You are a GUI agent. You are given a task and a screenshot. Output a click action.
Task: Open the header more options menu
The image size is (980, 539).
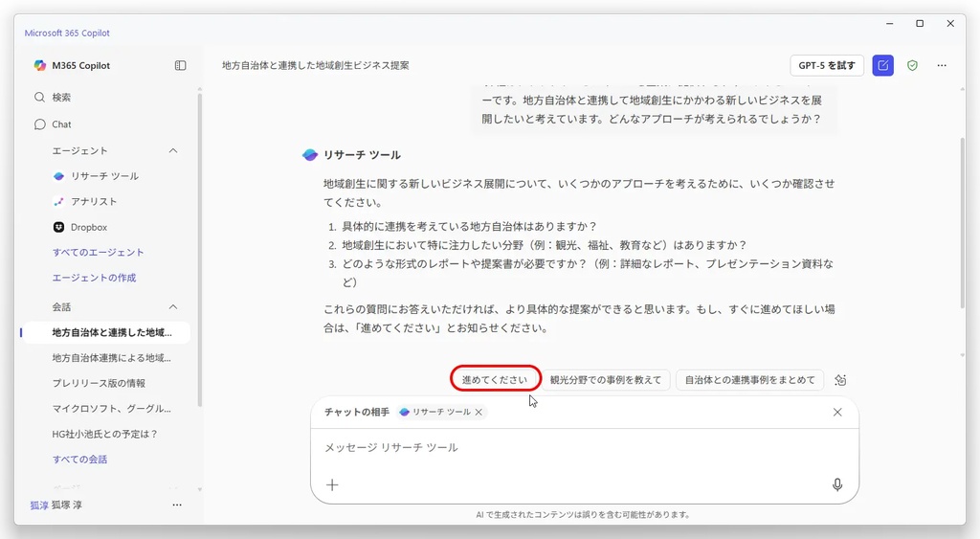tap(942, 66)
